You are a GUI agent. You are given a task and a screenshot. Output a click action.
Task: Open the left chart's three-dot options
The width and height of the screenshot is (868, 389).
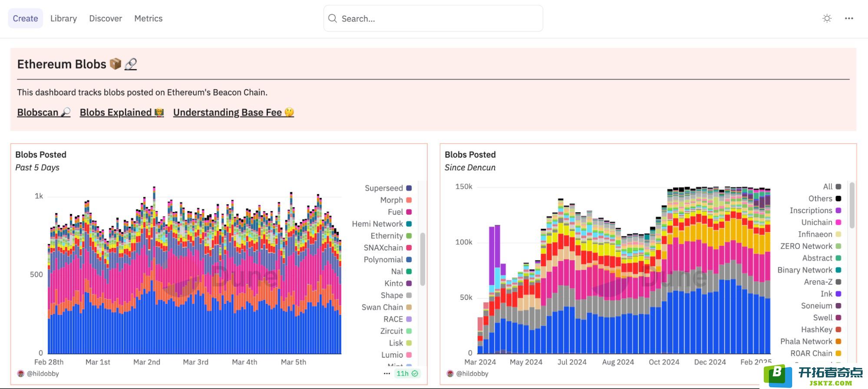(x=387, y=373)
